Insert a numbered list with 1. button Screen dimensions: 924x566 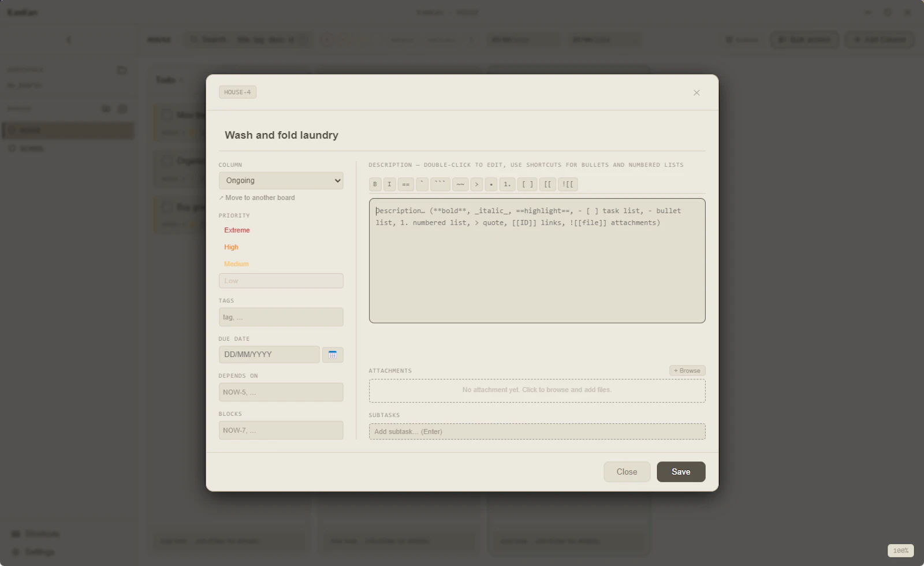tap(507, 184)
